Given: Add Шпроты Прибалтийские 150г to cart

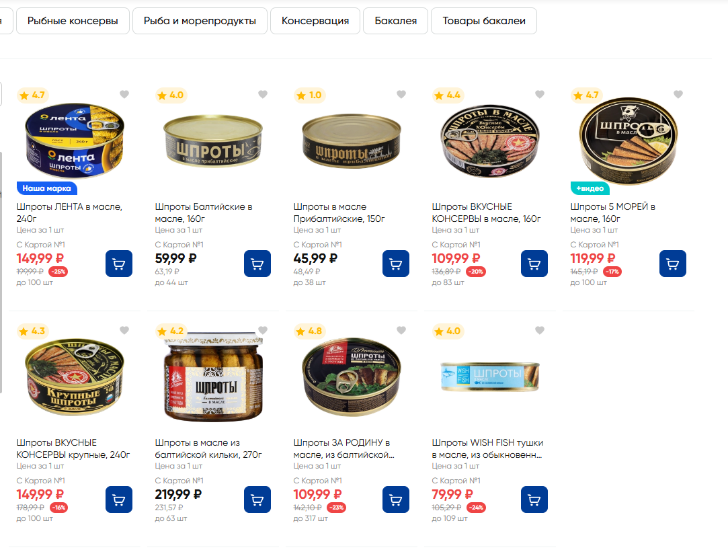Looking at the screenshot, I should click(395, 264).
